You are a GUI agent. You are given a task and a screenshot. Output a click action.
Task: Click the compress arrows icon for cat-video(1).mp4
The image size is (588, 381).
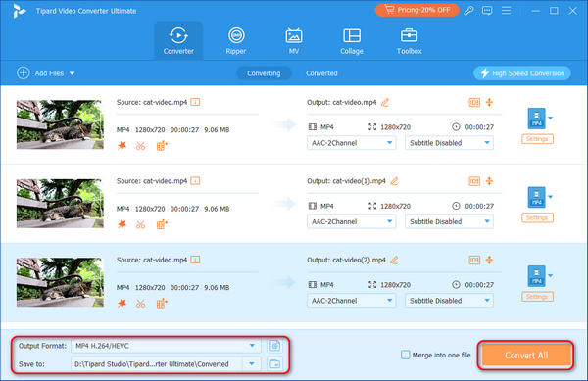tap(489, 181)
